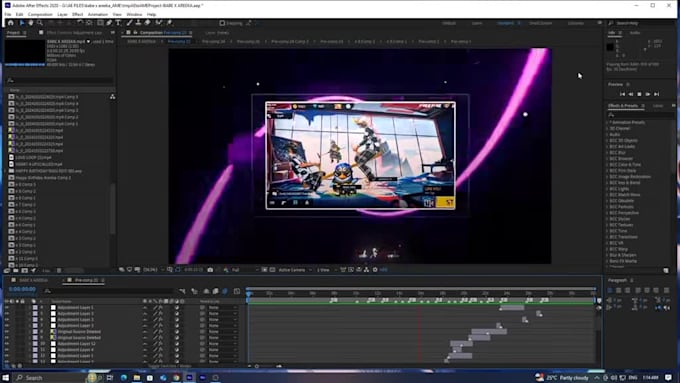Click the Info panel black color swatch
Screen dimensions: 680x383
click(610, 47)
